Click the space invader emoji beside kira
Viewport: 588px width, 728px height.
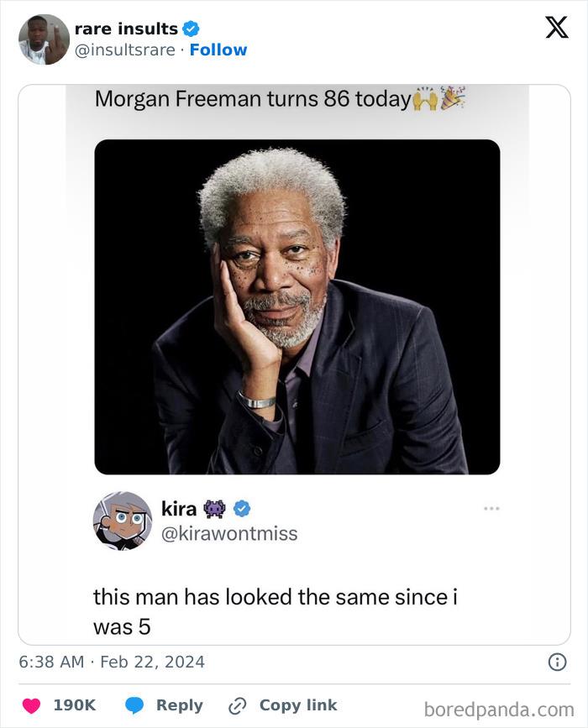tap(214, 509)
